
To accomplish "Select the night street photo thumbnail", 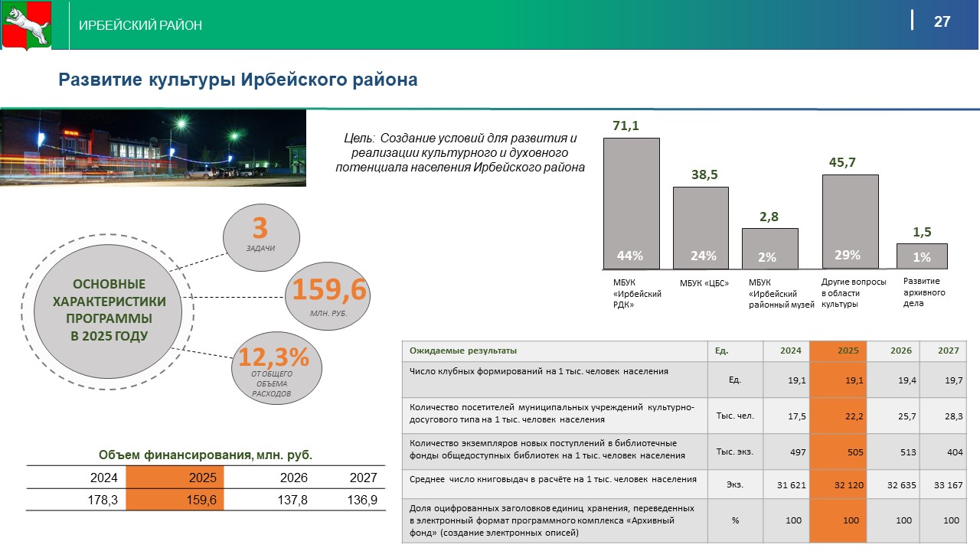I will (153, 148).
